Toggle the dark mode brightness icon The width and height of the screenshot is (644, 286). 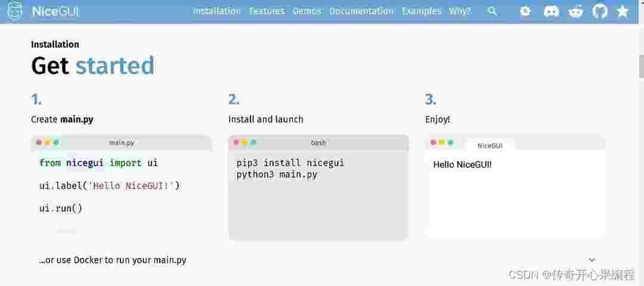tap(525, 11)
